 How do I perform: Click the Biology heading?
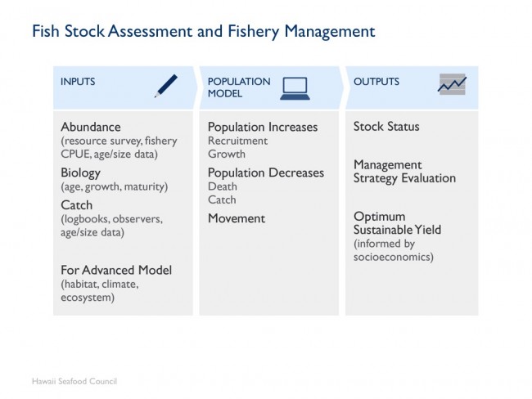[x=81, y=173]
